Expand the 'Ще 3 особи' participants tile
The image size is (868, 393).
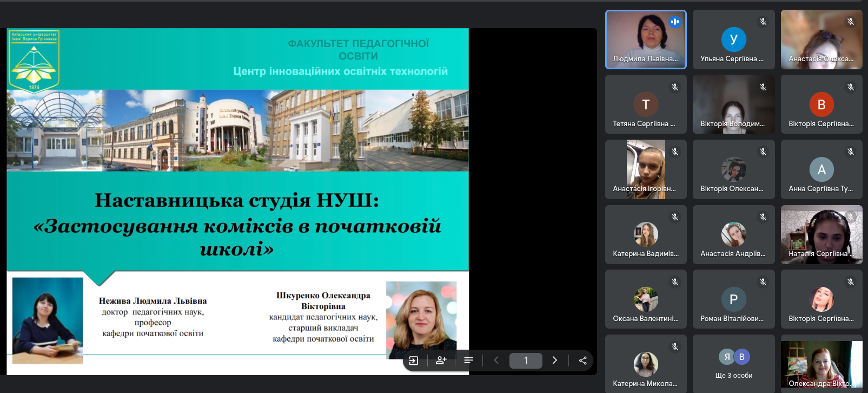(x=733, y=363)
